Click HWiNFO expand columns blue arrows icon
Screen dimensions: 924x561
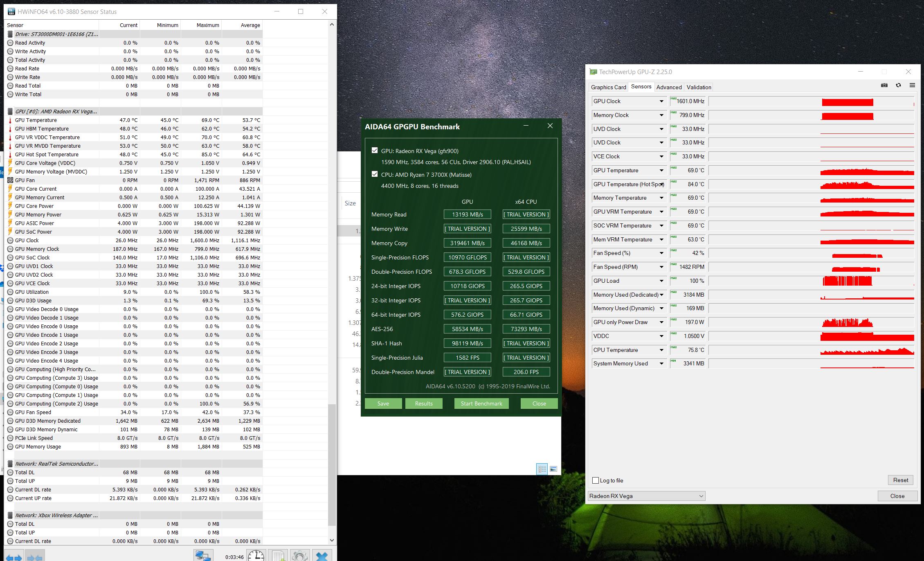coord(14,557)
